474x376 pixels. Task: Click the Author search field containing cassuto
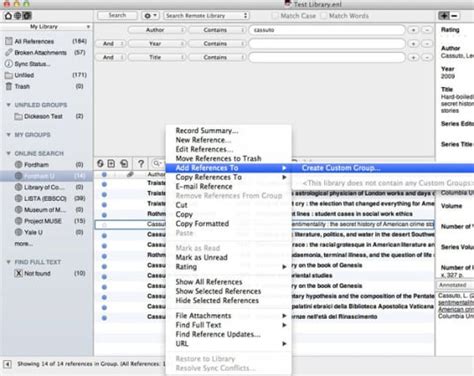[x=327, y=30]
